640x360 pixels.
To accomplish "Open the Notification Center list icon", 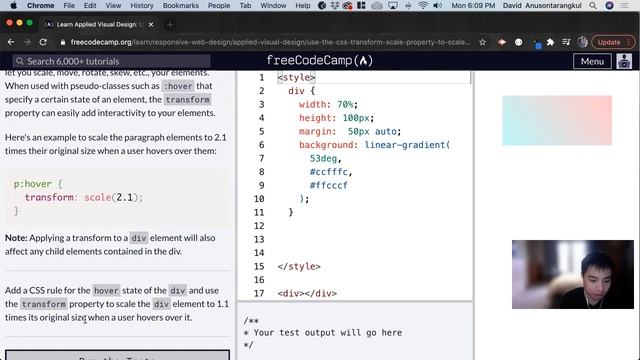I will 624,5.
